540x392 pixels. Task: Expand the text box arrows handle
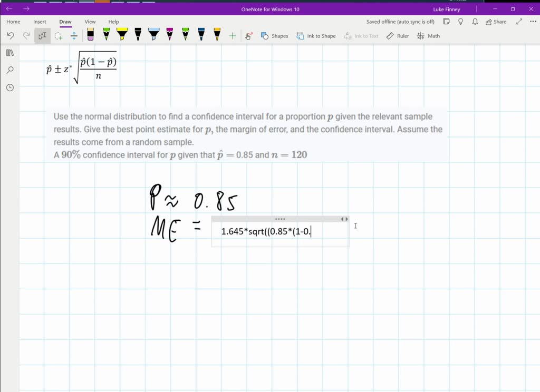coord(344,219)
